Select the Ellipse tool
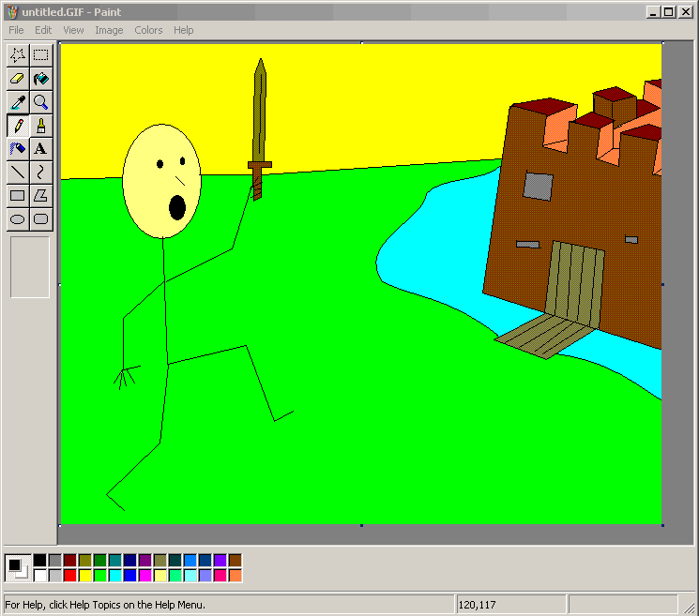This screenshot has width=699, height=616. (18, 219)
